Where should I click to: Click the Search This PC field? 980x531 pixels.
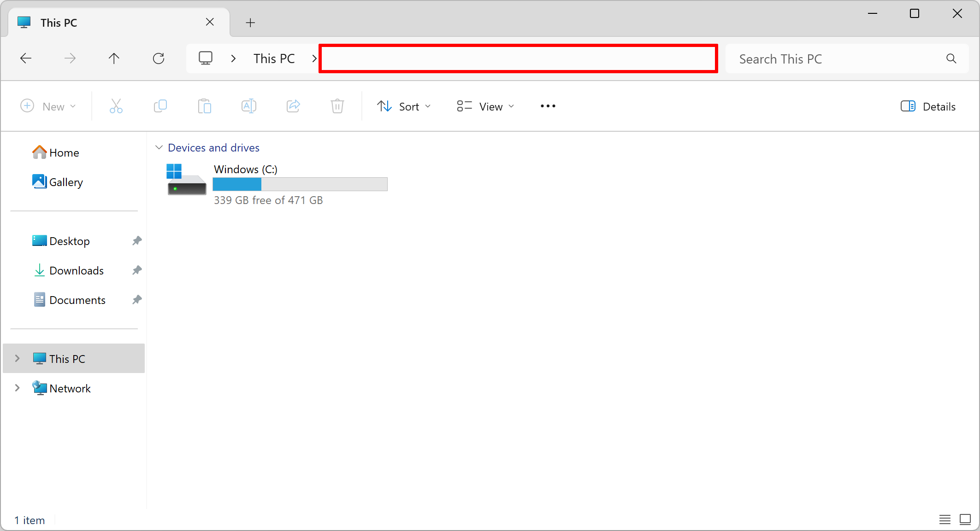(x=839, y=59)
